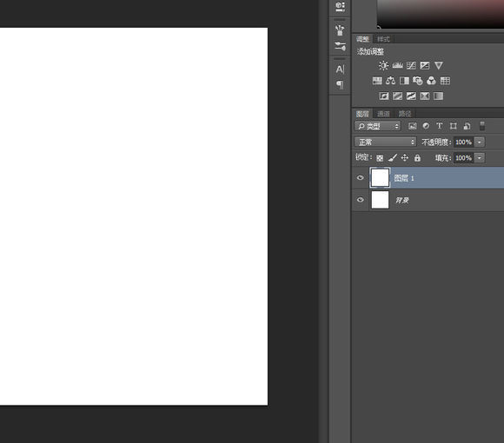Add a Curves adjustment

(x=411, y=65)
